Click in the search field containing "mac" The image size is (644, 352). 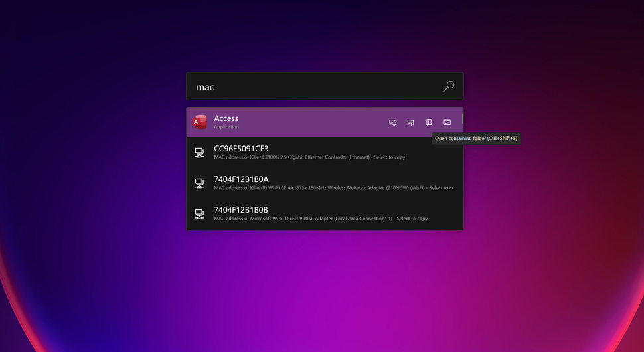click(x=325, y=86)
